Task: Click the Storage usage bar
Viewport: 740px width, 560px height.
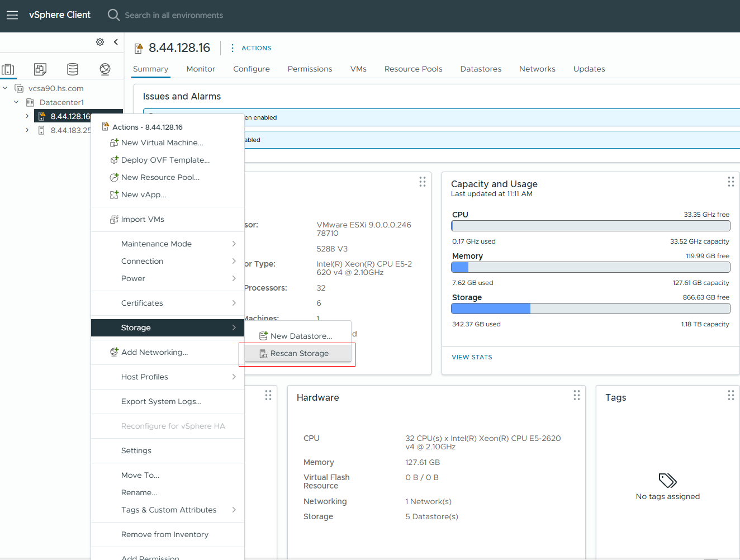Action: click(x=591, y=309)
